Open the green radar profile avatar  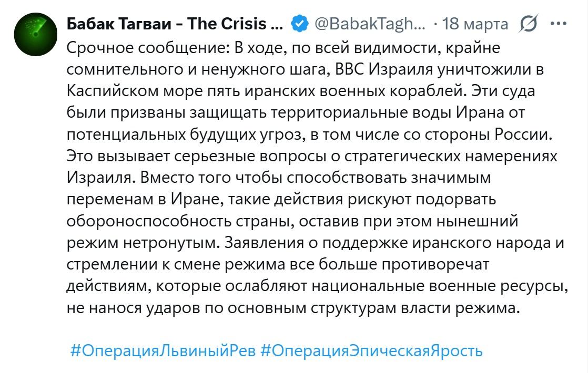pos(35,35)
